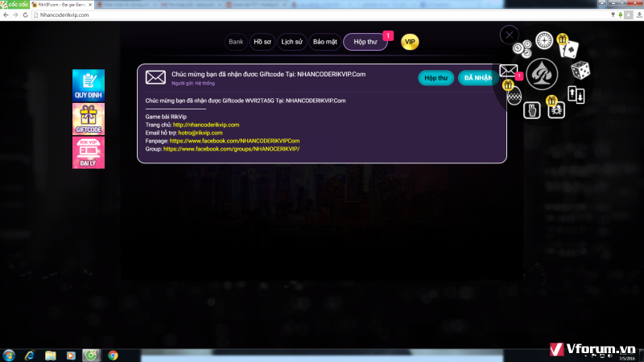This screenshot has width=644, height=362.
Task: Open Chrome from the taskbar
Action: (113, 356)
